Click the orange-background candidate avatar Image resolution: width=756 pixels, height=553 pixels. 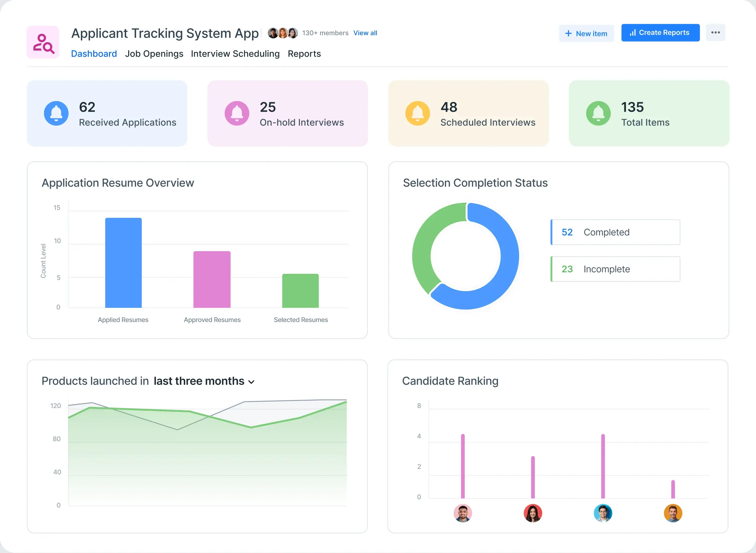(x=673, y=513)
